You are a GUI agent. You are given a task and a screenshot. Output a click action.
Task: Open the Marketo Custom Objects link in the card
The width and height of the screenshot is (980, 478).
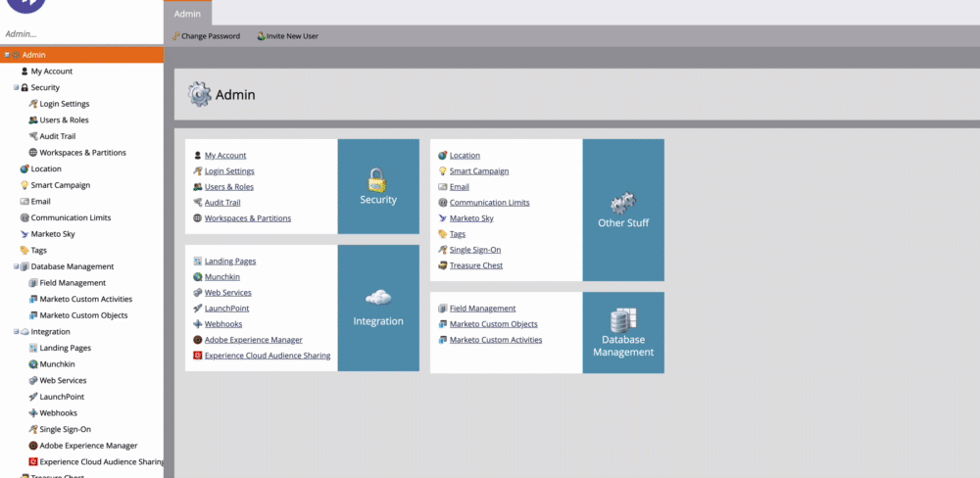pos(494,323)
